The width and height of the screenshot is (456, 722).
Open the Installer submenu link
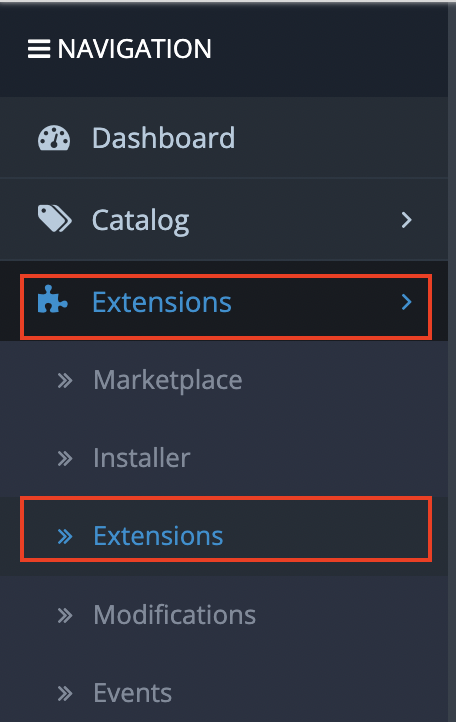(142, 458)
